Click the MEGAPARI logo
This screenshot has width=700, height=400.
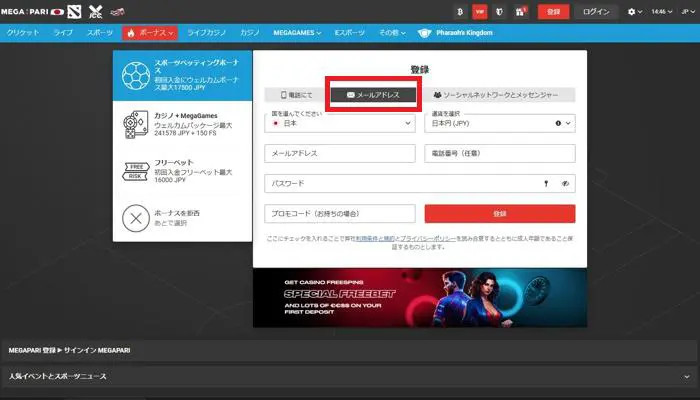33,12
